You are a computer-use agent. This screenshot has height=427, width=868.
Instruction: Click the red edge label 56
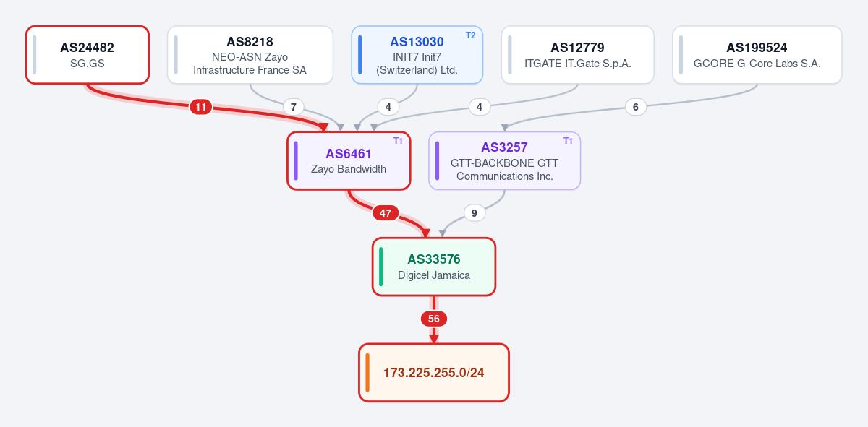click(434, 319)
